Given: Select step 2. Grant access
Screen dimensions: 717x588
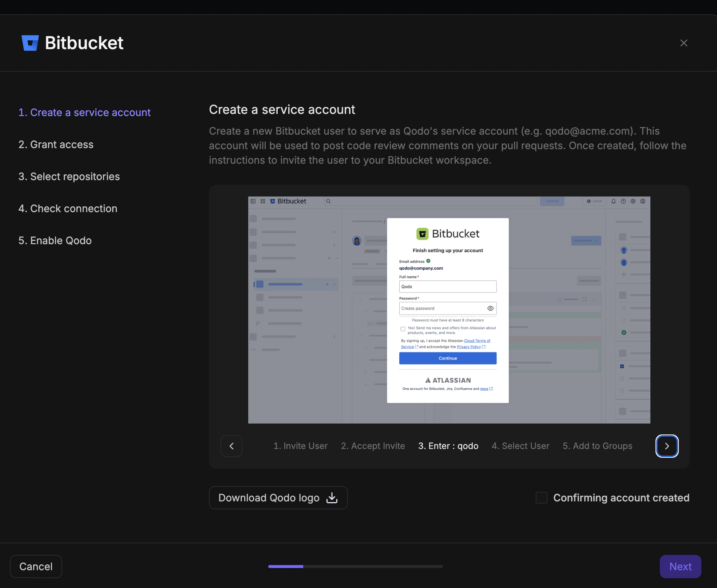Looking at the screenshot, I should [56, 144].
